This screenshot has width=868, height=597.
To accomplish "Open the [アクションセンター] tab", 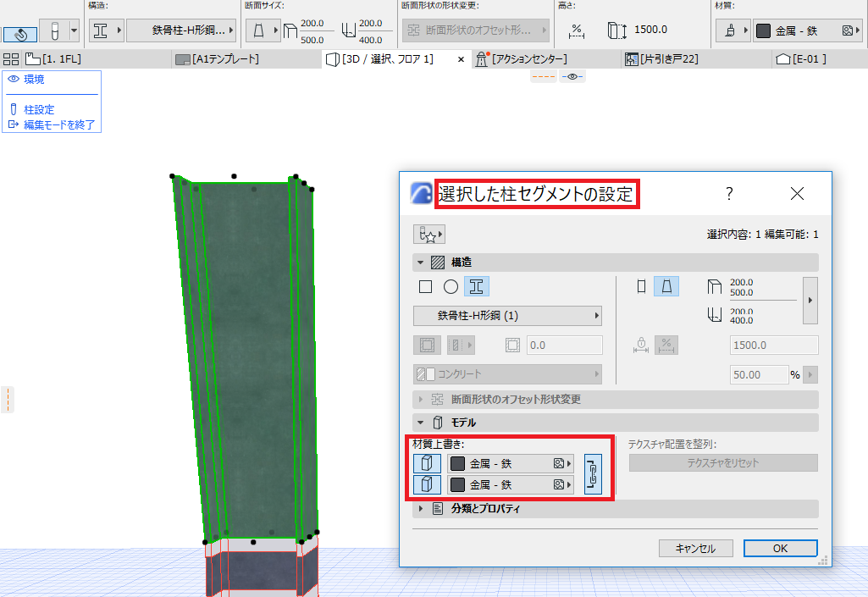I will 523,58.
